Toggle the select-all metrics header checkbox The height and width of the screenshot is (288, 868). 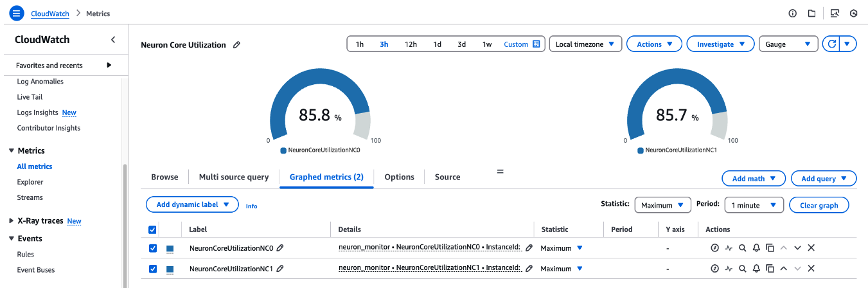click(152, 230)
